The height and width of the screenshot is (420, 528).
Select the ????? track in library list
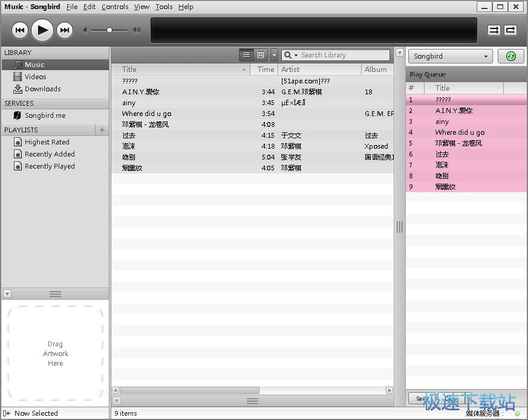coord(253,81)
